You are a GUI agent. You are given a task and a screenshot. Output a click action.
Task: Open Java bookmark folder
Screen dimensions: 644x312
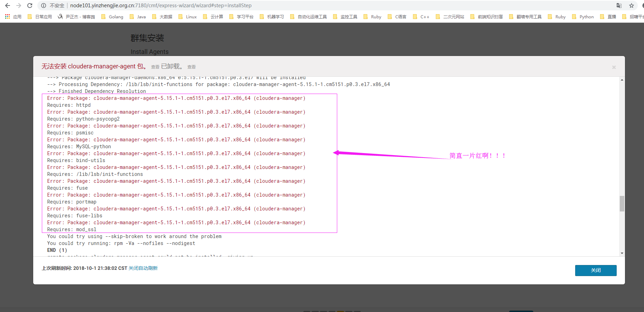pyautogui.click(x=138, y=17)
